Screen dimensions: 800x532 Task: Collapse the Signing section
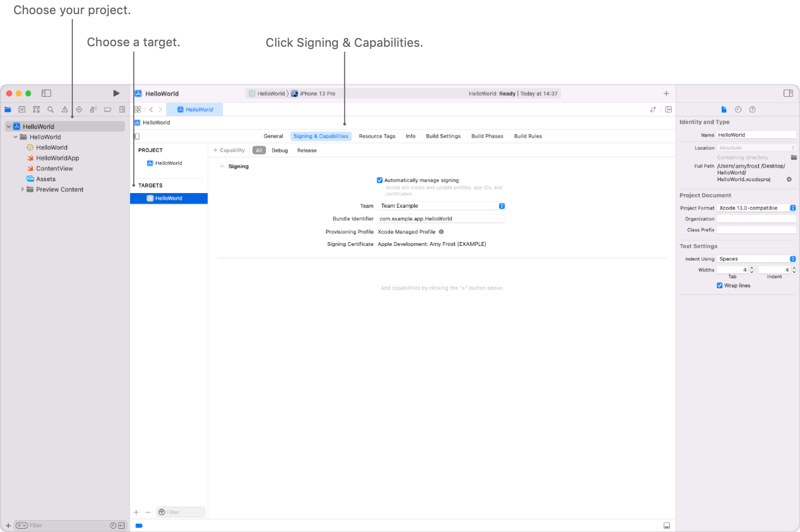click(x=221, y=166)
